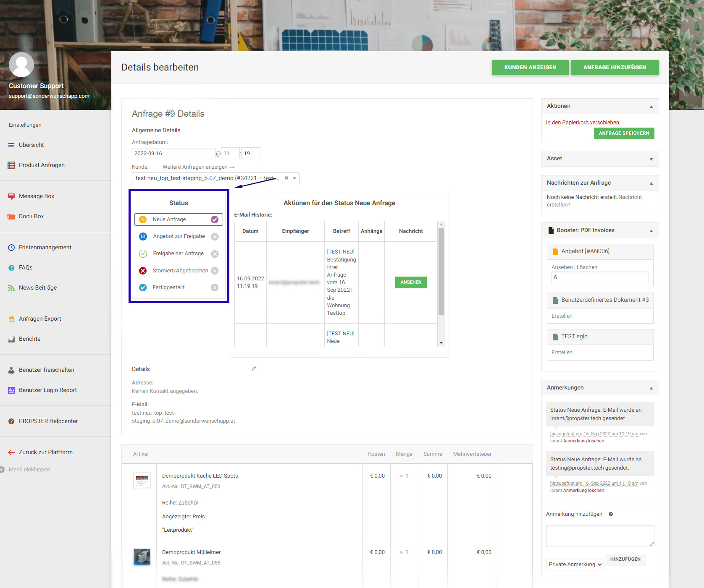The image size is (704, 588).
Task: Click the PROPSTER Helpcenter help icon
Action: pos(11,421)
